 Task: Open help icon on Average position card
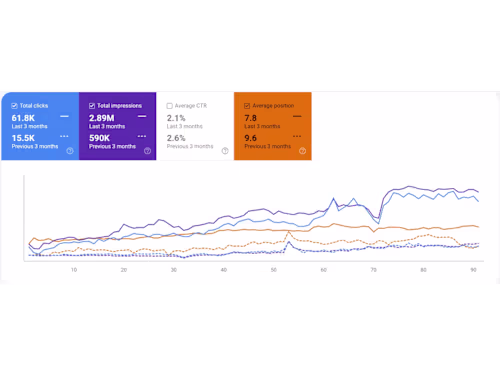(x=302, y=151)
